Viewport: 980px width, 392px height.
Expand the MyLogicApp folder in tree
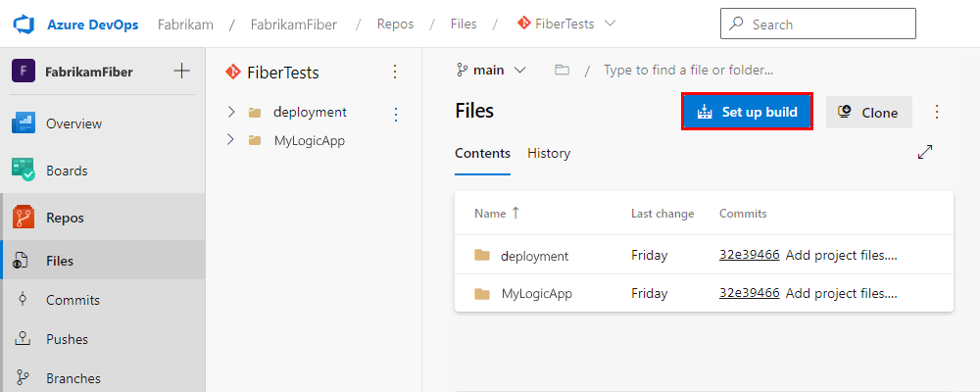coord(231,140)
